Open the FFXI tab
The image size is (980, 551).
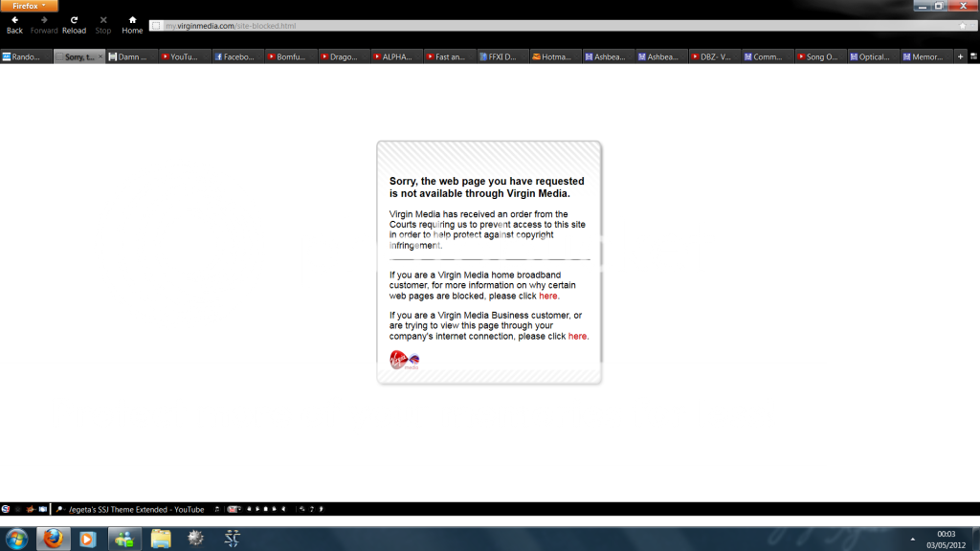pyautogui.click(x=501, y=56)
